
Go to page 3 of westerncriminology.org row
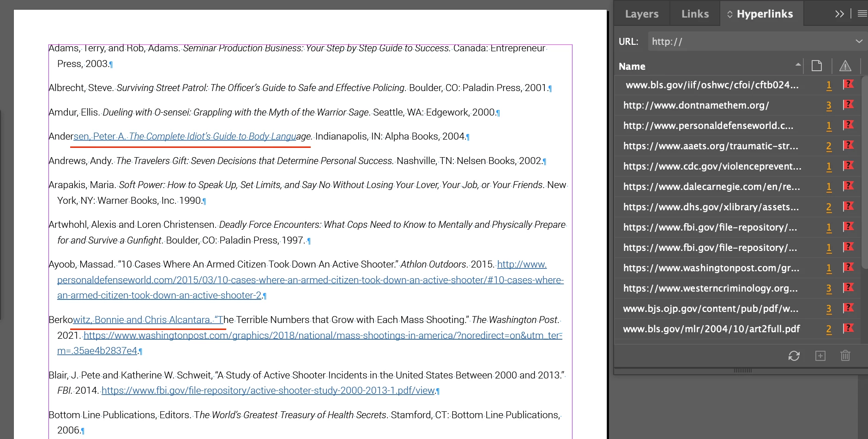pyautogui.click(x=829, y=289)
